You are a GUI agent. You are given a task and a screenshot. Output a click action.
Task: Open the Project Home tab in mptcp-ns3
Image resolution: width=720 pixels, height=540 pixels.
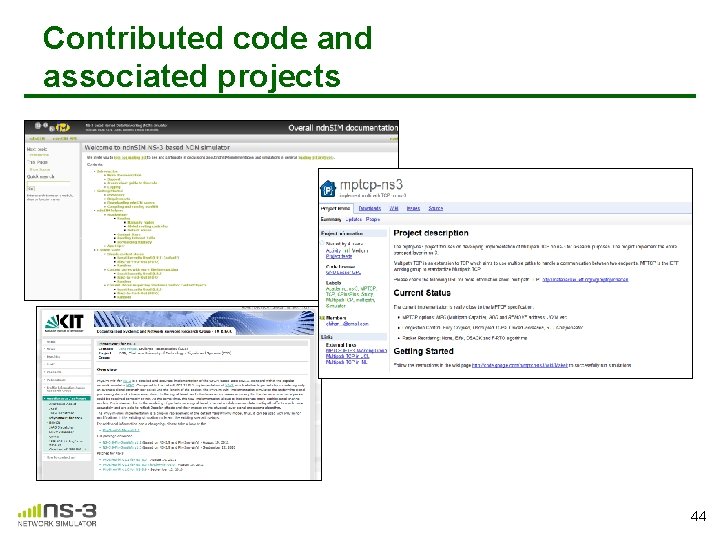[x=335, y=208]
